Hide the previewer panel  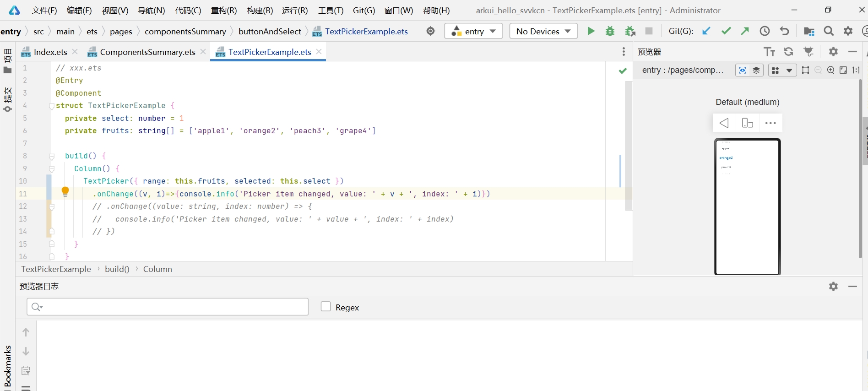852,52
